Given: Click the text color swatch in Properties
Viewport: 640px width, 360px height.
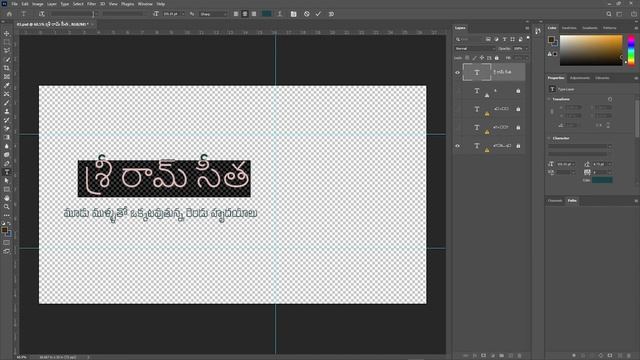Looking at the screenshot, I should 602,180.
